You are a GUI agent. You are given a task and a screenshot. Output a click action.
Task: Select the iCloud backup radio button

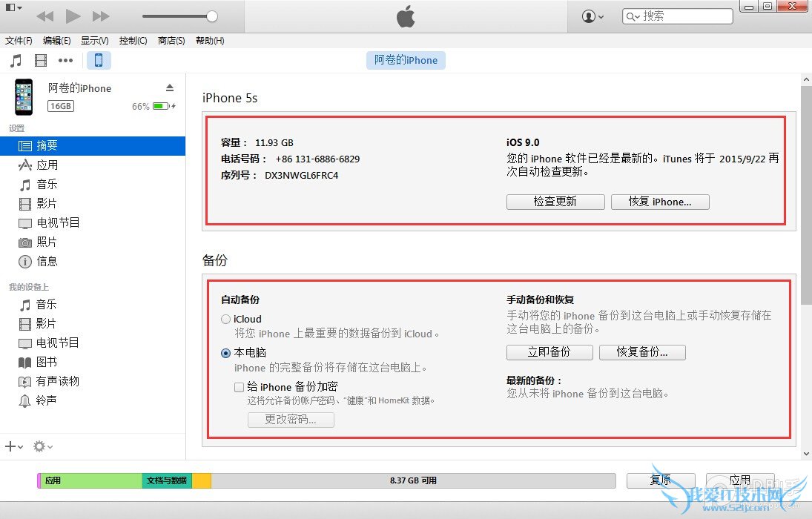225,319
